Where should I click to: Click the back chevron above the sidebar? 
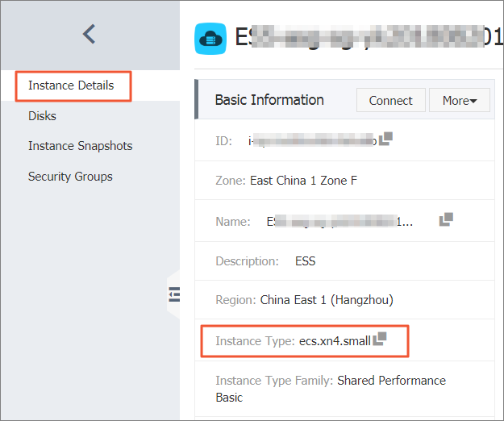click(x=90, y=34)
